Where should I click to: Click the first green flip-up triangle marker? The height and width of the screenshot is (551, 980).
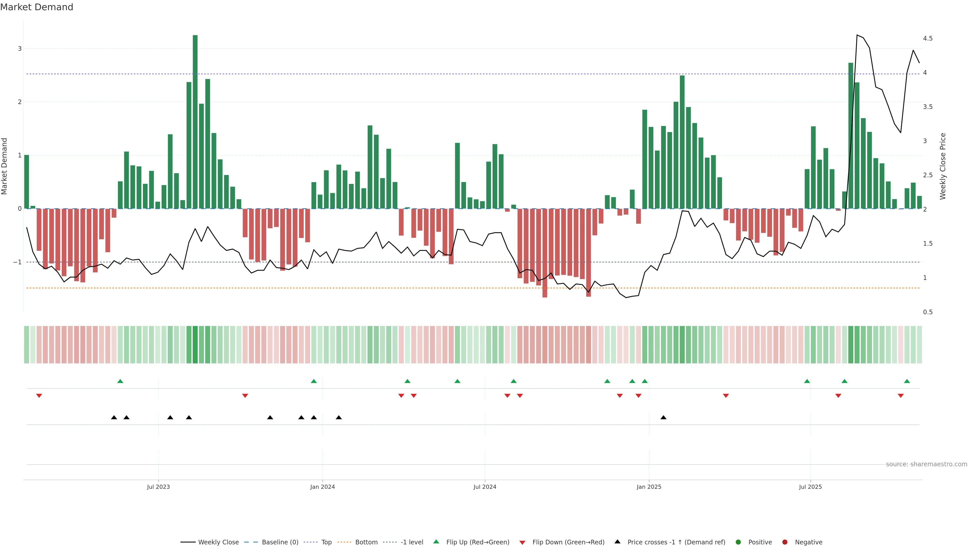click(120, 381)
